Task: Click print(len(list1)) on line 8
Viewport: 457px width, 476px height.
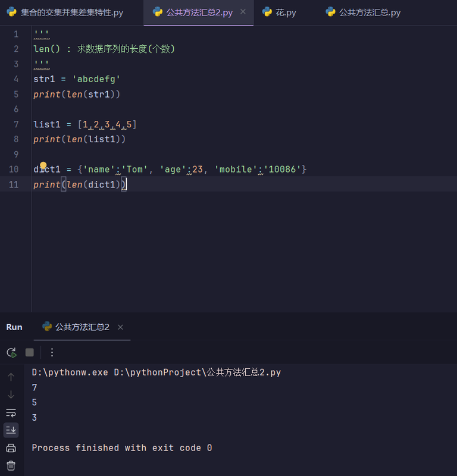Action: (x=80, y=139)
